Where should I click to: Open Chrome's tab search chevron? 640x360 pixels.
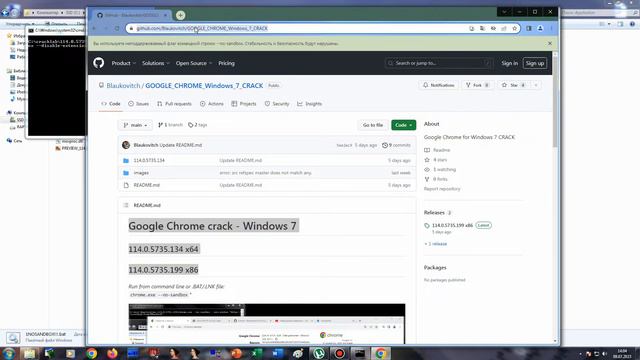(504, 12)
